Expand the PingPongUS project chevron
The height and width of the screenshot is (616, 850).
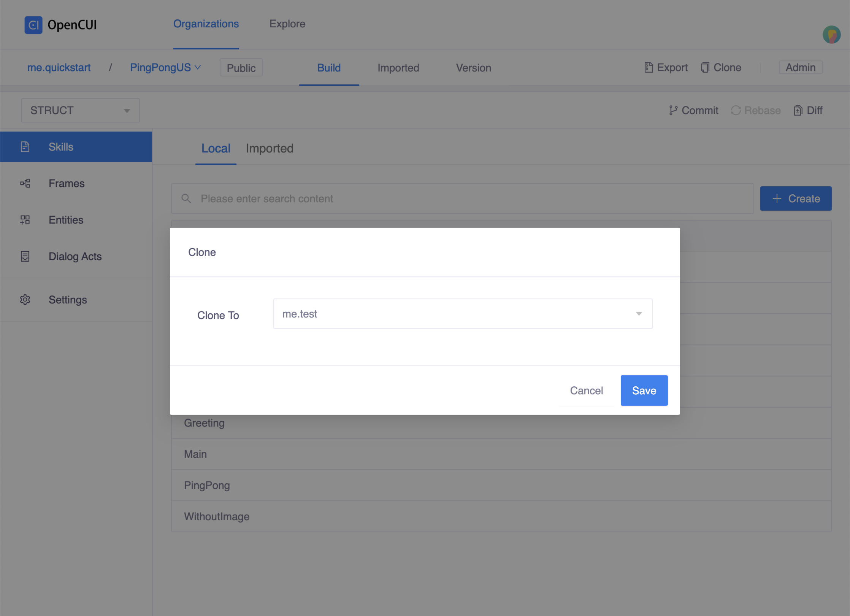coord(198,67)
